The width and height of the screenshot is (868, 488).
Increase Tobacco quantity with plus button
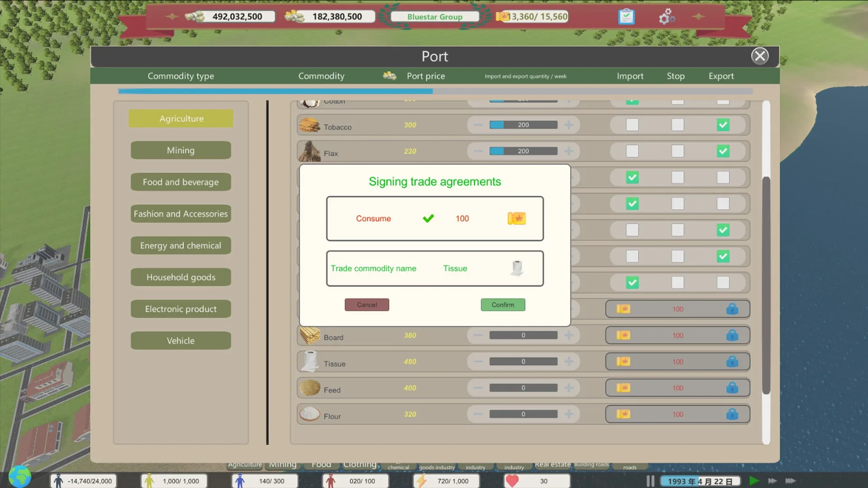(x=569, y=125)
